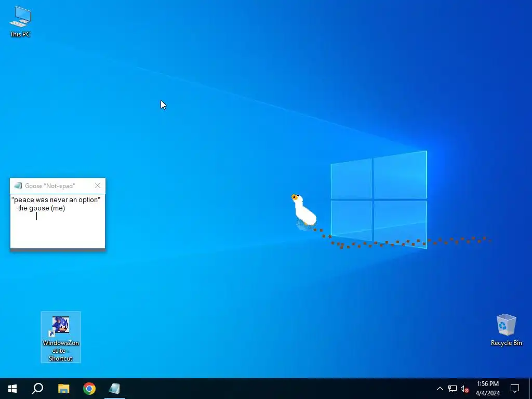Close the Goose "Not-epad" window
Viewport: 532px width, 399px height.
[98, 185]
